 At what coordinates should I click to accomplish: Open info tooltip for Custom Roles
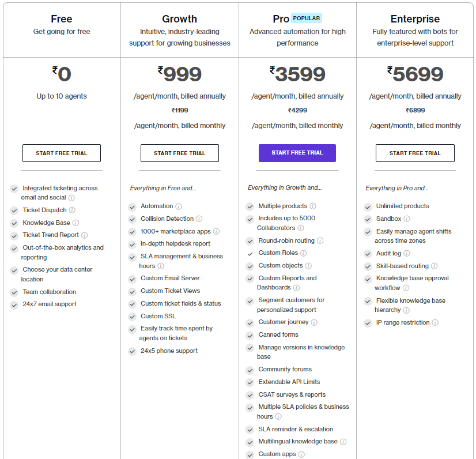point(304,253)
